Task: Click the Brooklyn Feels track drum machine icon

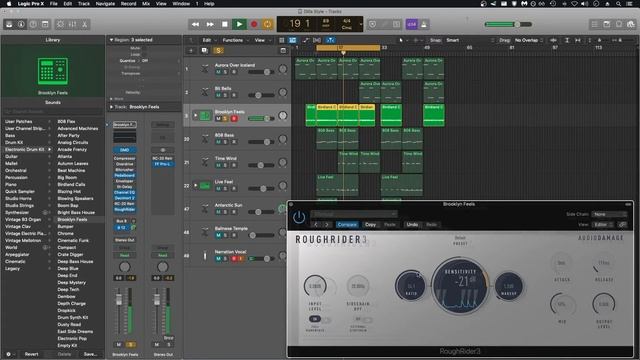Action: (x=205, y=116)
